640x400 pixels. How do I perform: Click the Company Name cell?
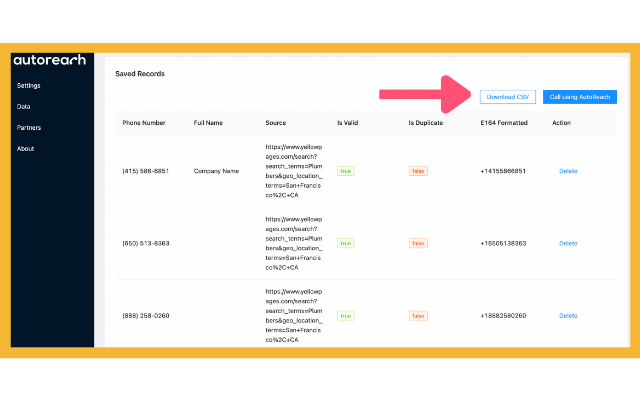tap(216, 171)
